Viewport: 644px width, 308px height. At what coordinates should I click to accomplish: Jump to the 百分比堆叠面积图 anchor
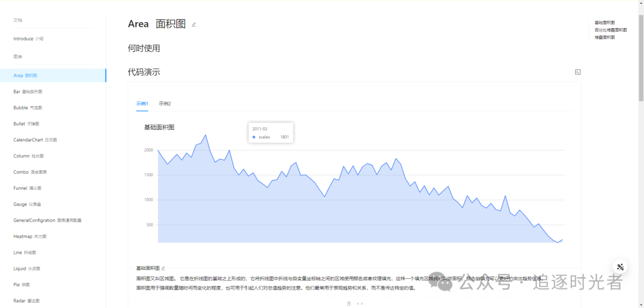click(611, 30)
